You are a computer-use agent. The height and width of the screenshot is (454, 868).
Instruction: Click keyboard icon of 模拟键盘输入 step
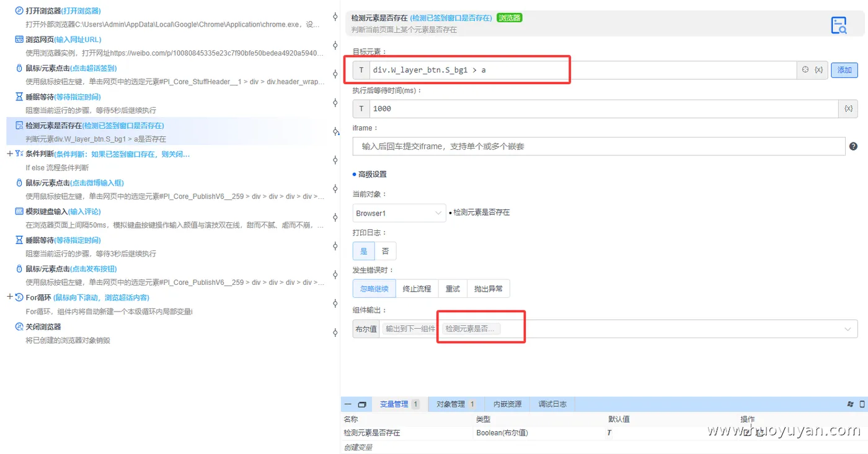pyautogui.click(x=19, y=211)
